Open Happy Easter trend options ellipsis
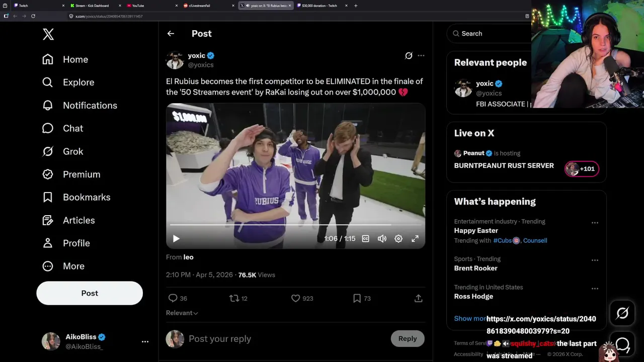Image resolution: width=644 pixels, height=362 pixels. [595, 223]
